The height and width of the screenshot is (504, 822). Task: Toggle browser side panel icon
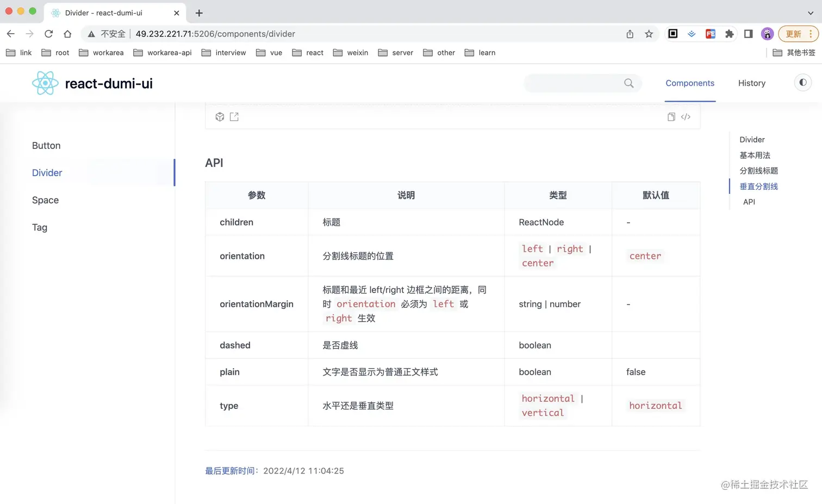click(749, 34)
